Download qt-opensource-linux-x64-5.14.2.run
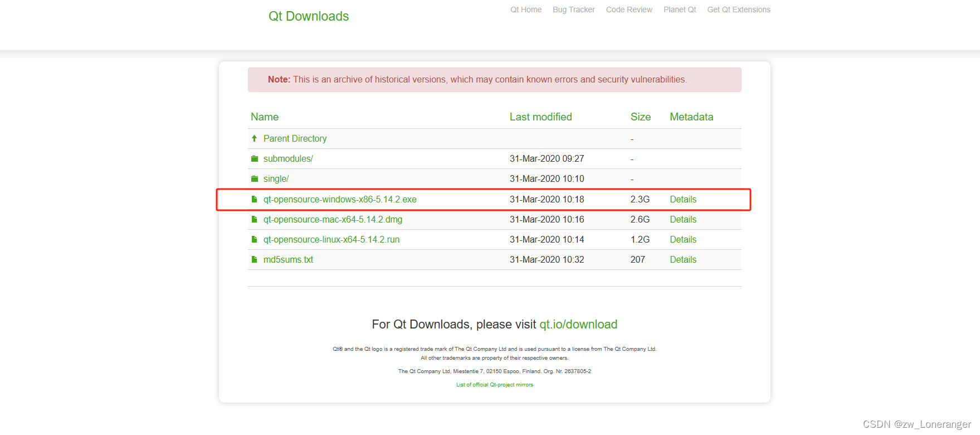Image resolution: width=980 pixels, height=435 pixels. 331,240
